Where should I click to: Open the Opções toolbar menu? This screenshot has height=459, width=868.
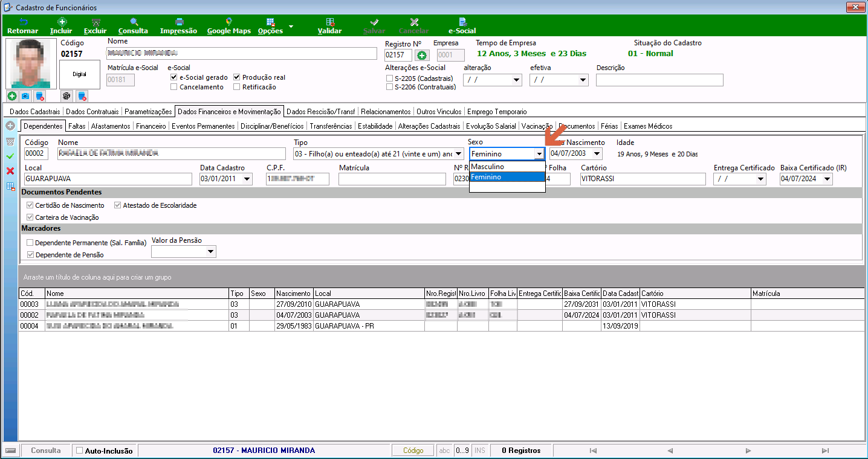(x=270, y=26)
